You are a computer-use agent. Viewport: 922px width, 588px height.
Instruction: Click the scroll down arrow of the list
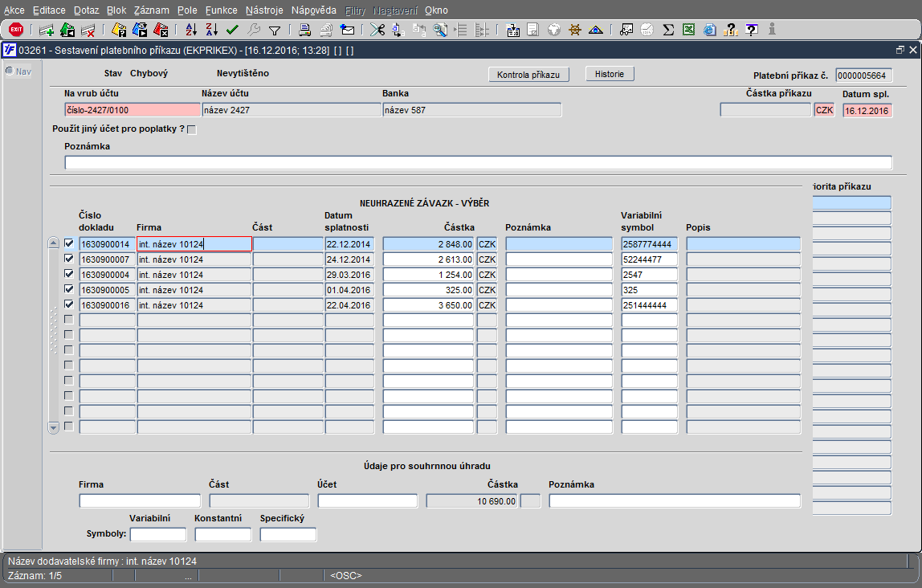click(x=54, y=427)
